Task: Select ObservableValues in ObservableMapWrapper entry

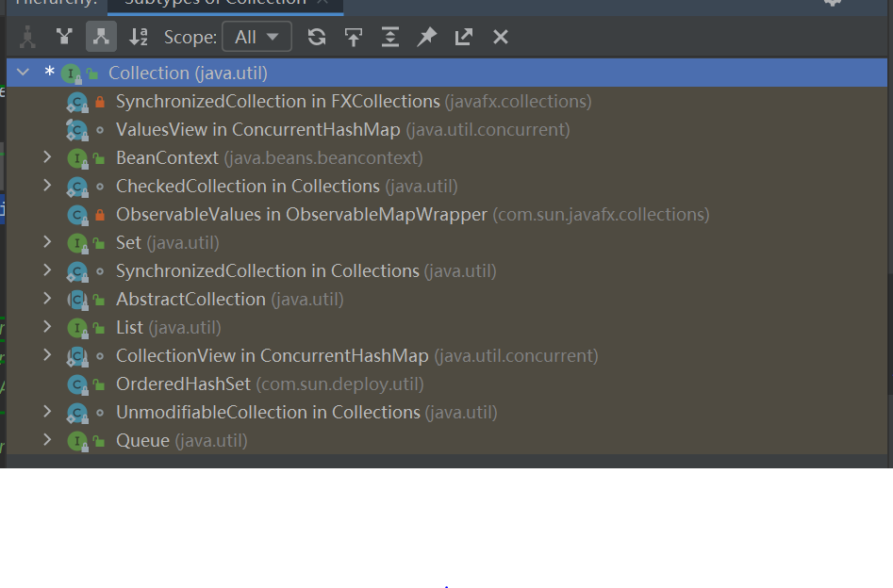Action: [301, 214]
